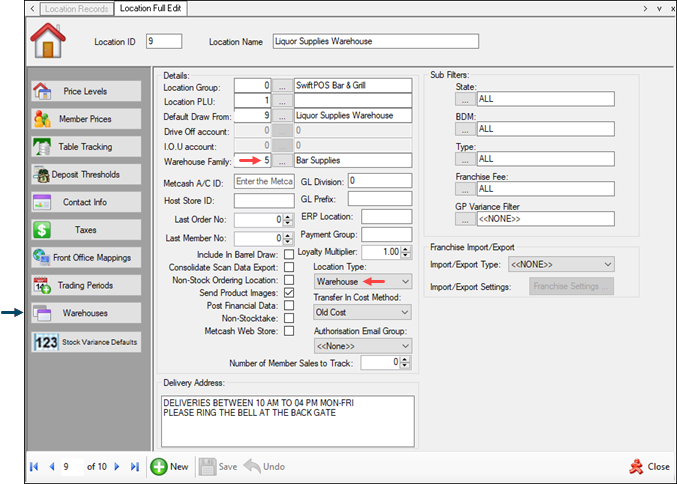Enable Metcash Web Store
Viewport: 677px width, 484px height.
(289, 331)
